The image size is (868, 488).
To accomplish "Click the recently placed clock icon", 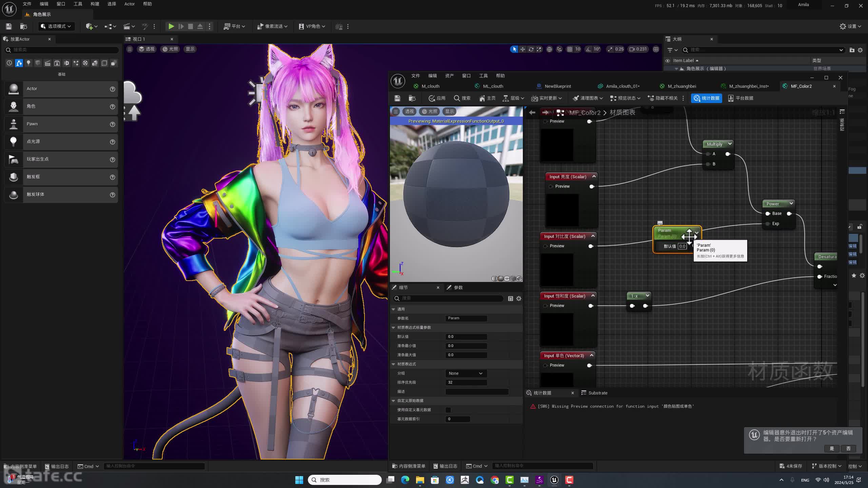I will 9,63.
